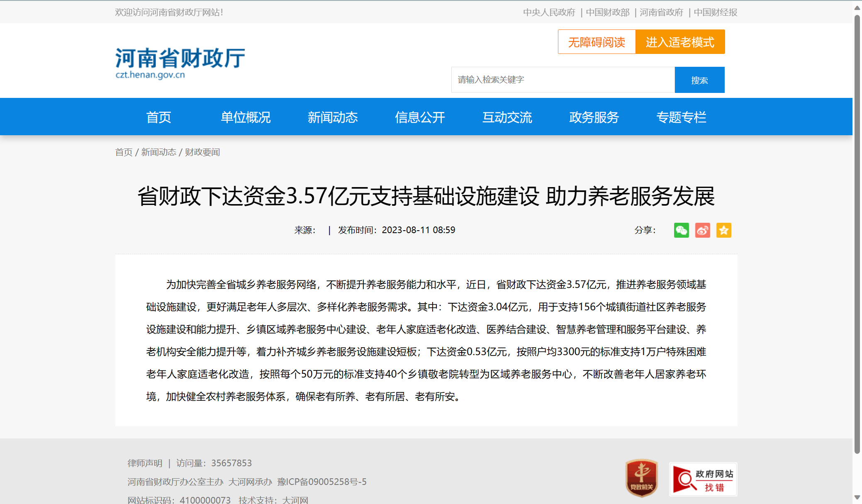The height and width of the screenshot is (504, 862).
Task: Enter 适老模式 elderly-friendly mode
Action: coord(680,42)
